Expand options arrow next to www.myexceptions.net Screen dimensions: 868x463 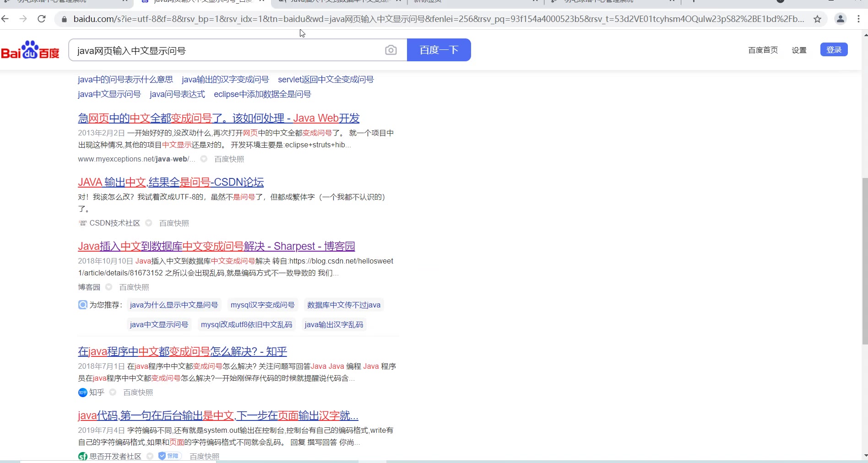pyautogui.click(x=204, y=159)
